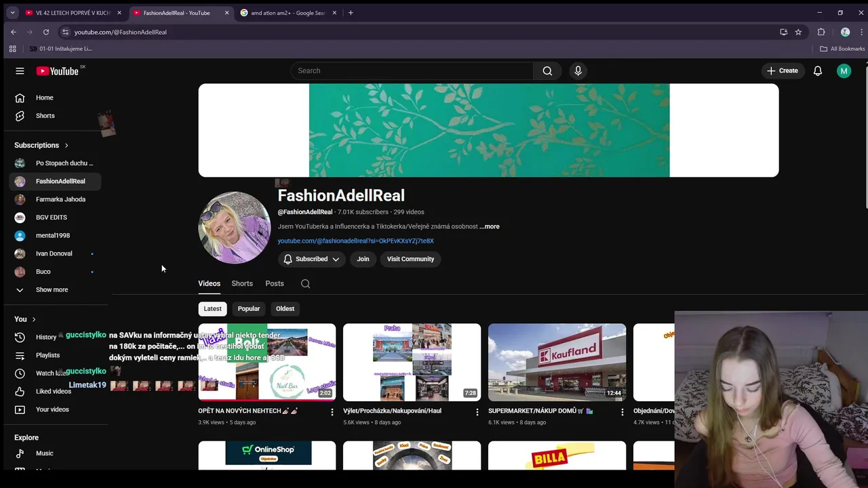Open Chrome profile avatar
The width and height of the screenshot is (868, 488).
[845, 32]
